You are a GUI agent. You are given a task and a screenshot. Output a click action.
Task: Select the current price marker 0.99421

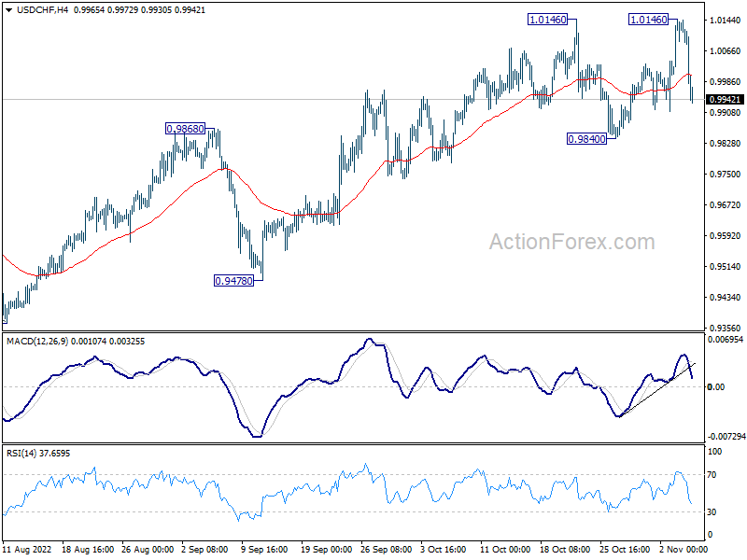pos(725,100)
